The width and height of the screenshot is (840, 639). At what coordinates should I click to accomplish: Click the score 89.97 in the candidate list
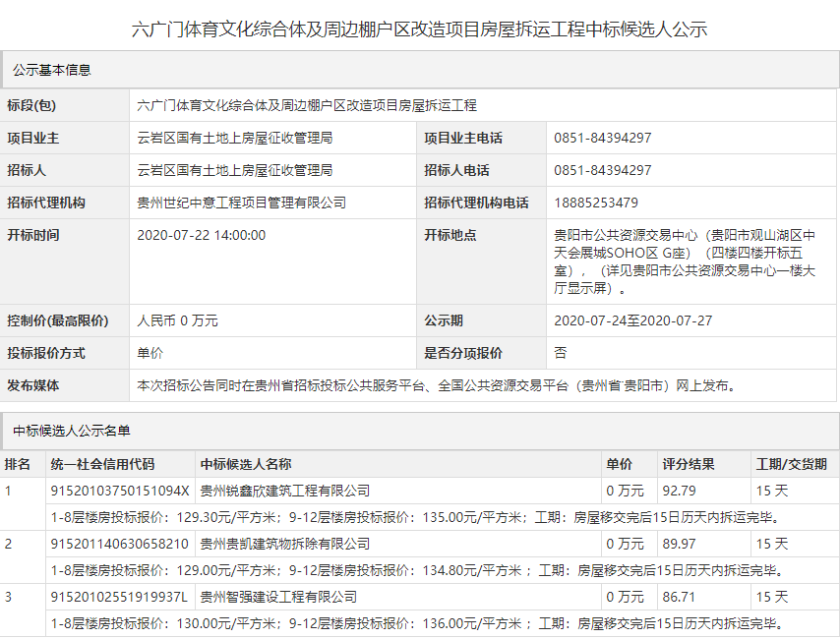click(679, 544)
